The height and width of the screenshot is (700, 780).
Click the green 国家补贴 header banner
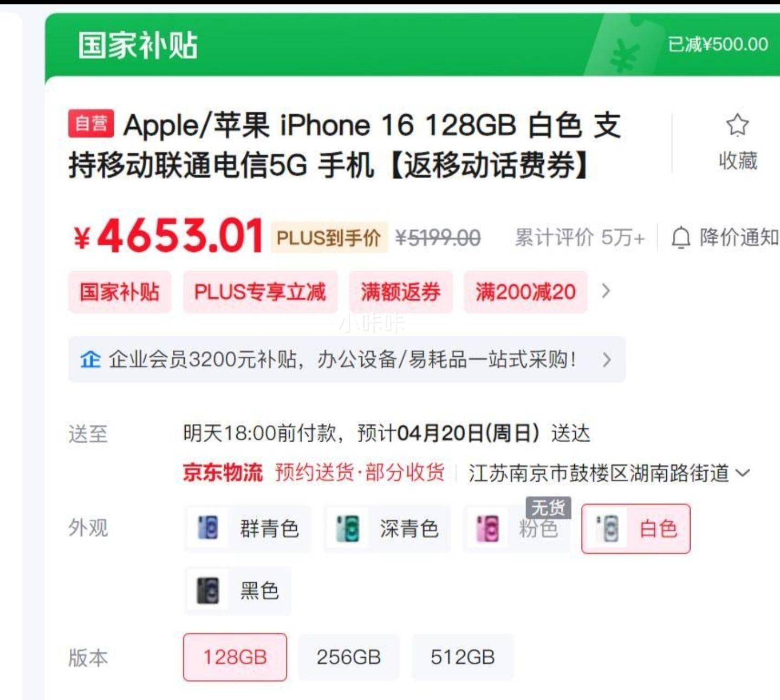[412, 44]
